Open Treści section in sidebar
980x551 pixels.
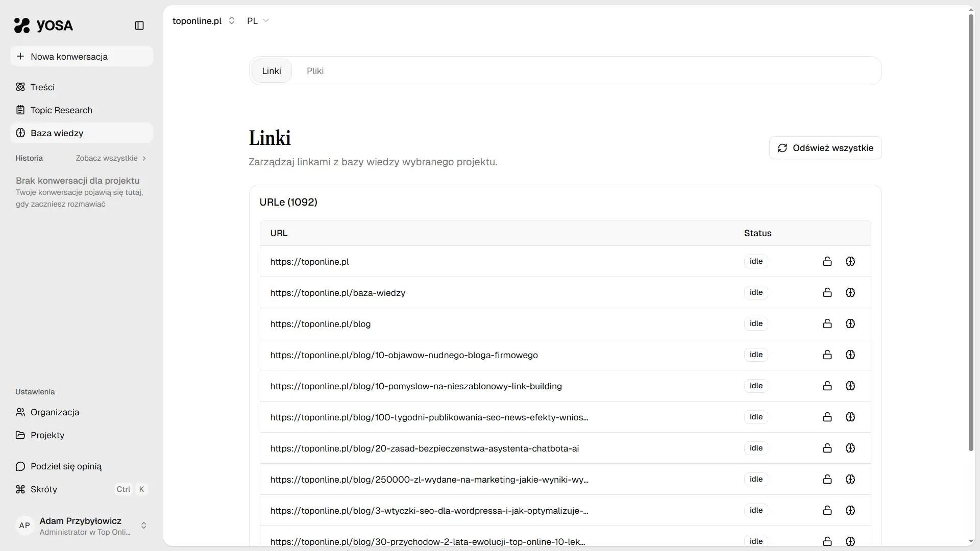tap(42, 87)
